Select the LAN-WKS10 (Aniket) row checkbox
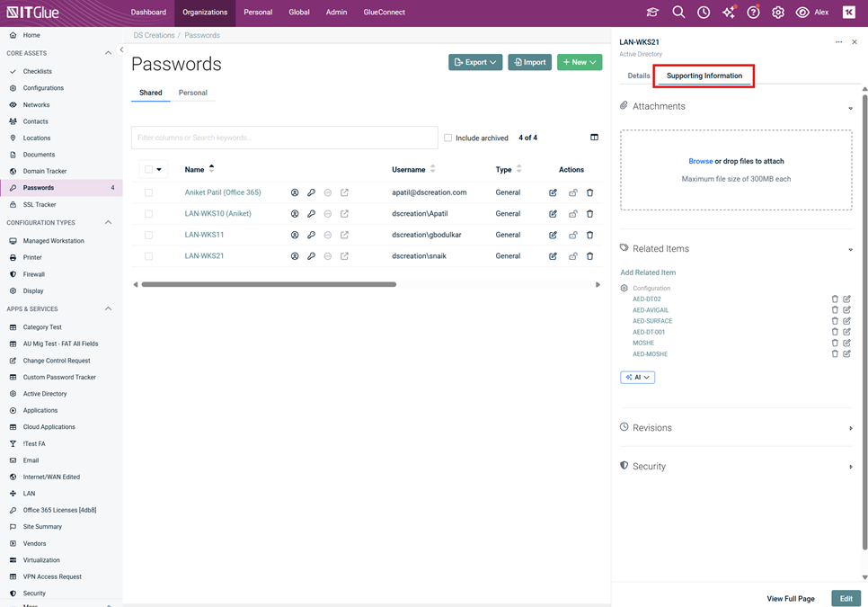868x607 pixels. point(148,214)
